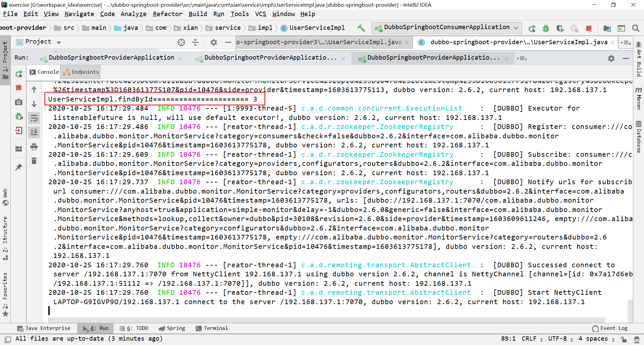The image size is (644, 345).
Task: Open the Project view type dropdown
Action: click(59, 43)
